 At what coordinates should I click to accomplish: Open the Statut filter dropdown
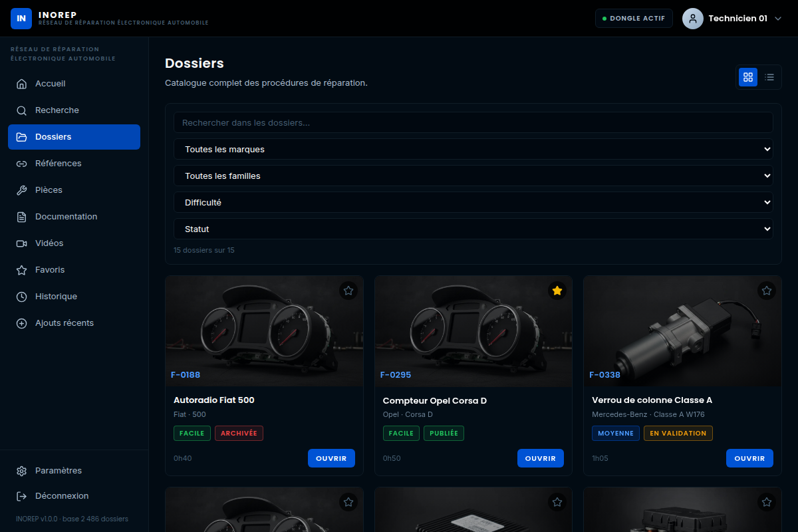coord(473,229)
